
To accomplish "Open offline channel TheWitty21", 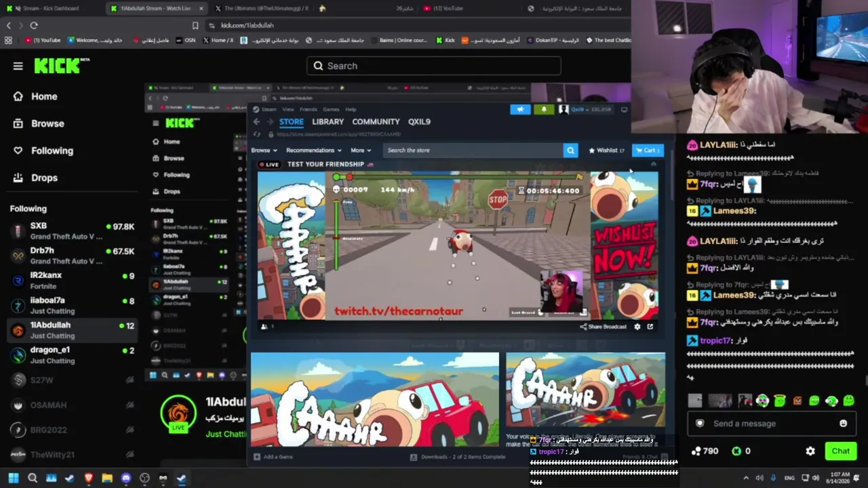I will pyautogui.click(x=71, y=455).
